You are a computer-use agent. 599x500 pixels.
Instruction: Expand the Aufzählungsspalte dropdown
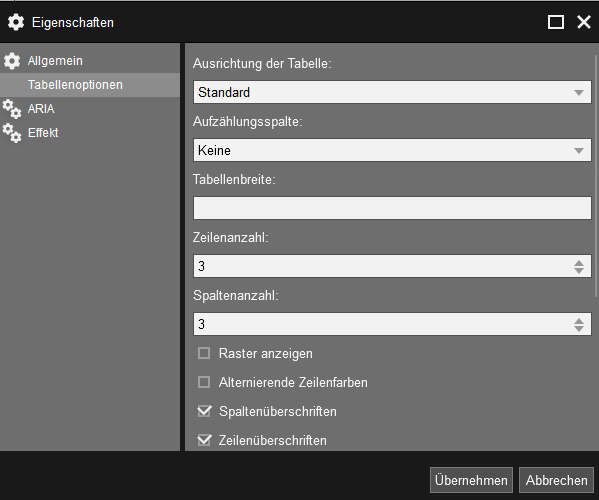pos(392,150)
